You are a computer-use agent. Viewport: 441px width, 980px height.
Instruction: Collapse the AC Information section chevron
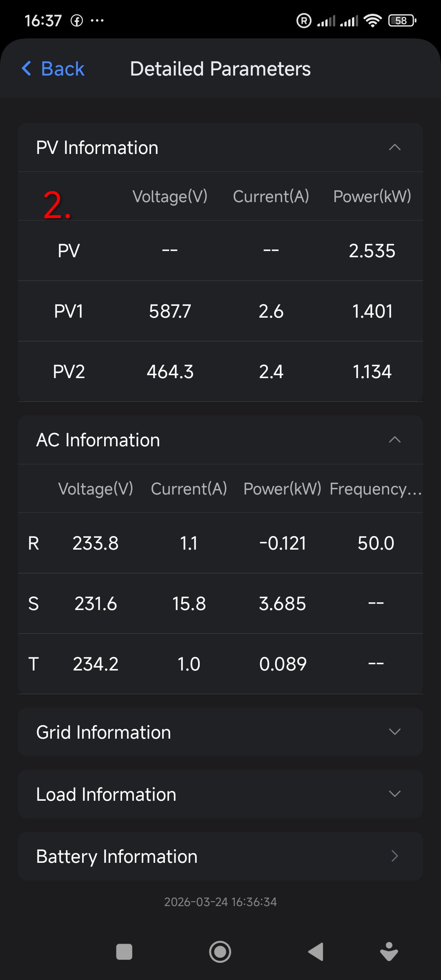(x=394, y=440)
